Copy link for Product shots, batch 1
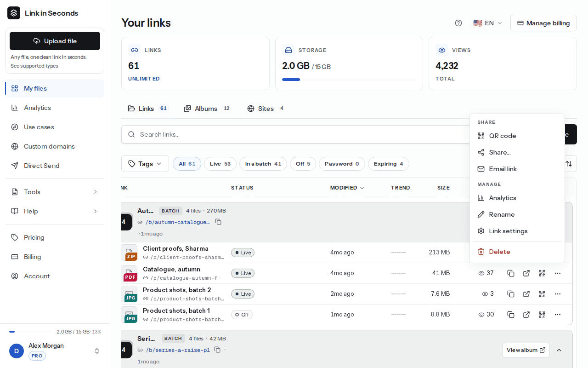 511,315
